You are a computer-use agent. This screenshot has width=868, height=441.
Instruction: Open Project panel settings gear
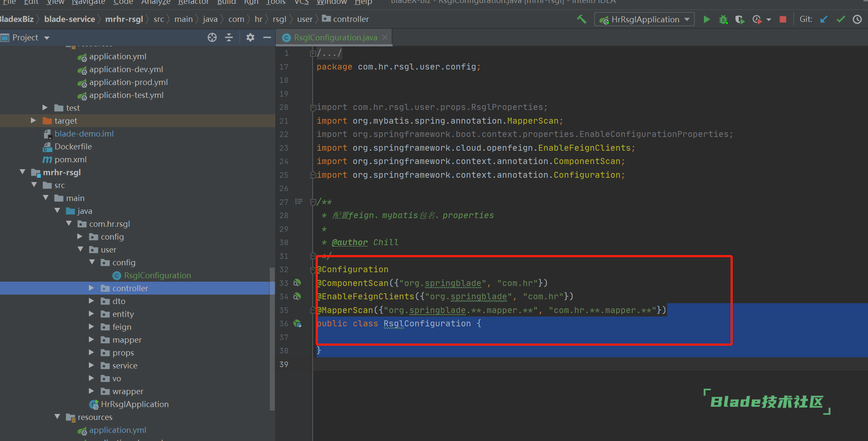250,37
